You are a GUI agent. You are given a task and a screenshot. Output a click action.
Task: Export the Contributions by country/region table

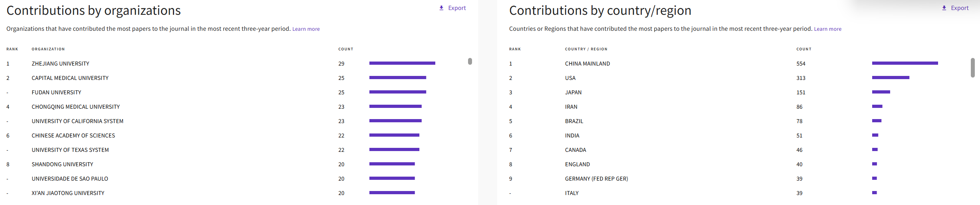pos(955,8)
